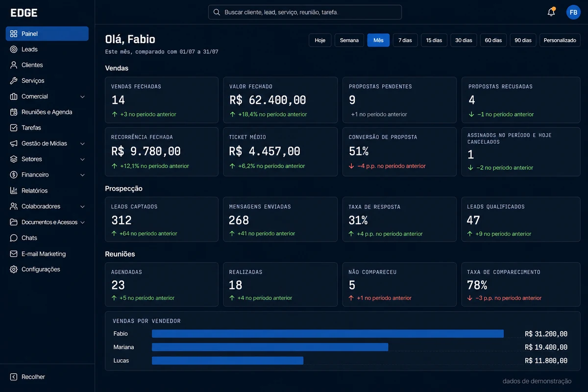The width and height of the screenshot is (588, 392).
Task: Switch to the Semana period
Action: point(349,40)
